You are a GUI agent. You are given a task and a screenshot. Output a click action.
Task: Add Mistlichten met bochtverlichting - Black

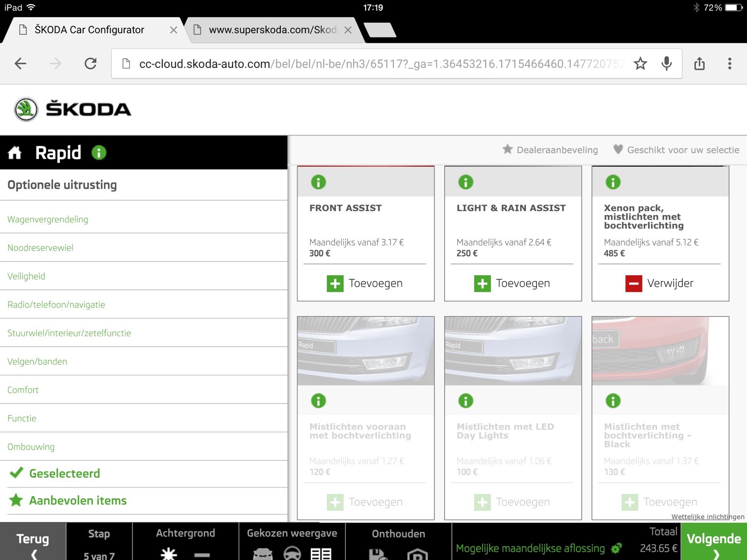click(659, 502)
